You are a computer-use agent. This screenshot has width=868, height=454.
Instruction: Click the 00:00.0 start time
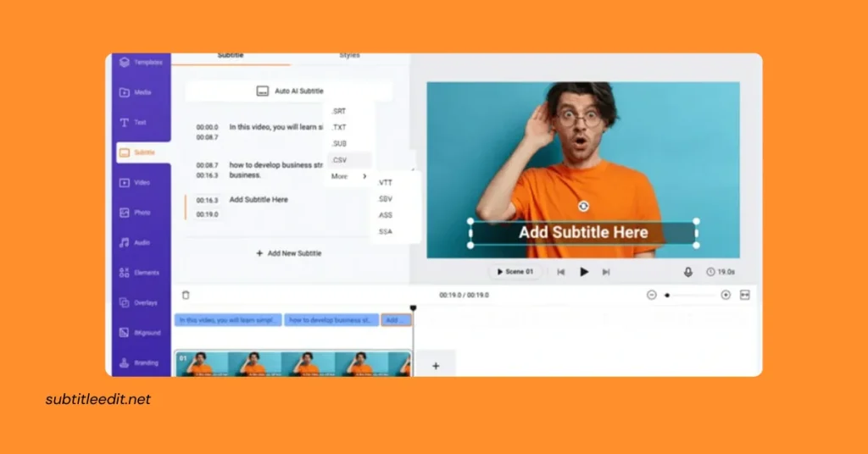coord(207,127)
